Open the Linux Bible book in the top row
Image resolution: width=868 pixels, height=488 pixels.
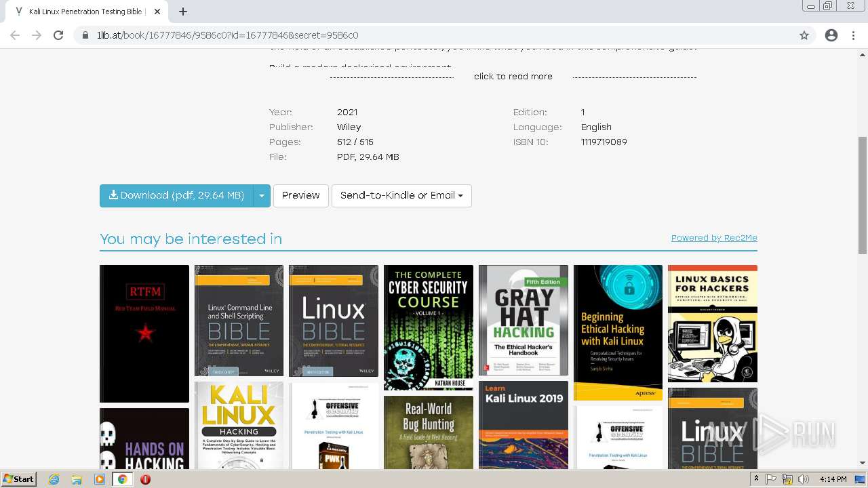[334, 321]
